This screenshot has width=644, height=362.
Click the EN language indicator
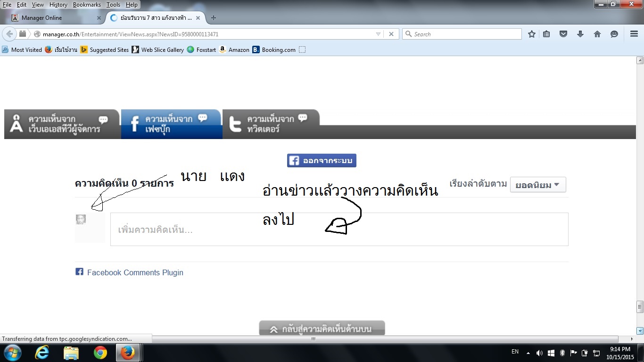(x=515, y=352)
